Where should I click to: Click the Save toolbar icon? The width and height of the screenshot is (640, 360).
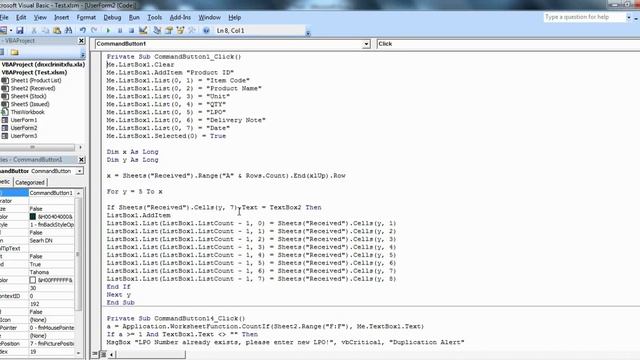point(20,31)
